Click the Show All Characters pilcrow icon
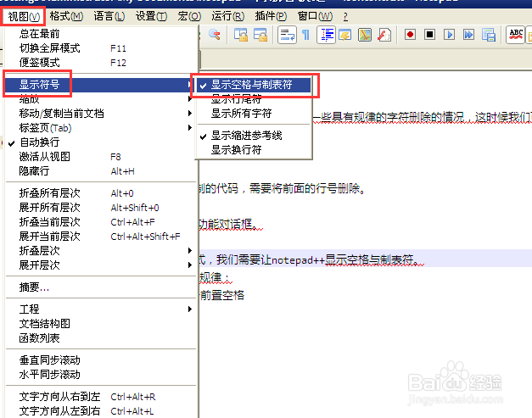The height and width of the screenshot is (418, 532). click(x=305, y=35)
